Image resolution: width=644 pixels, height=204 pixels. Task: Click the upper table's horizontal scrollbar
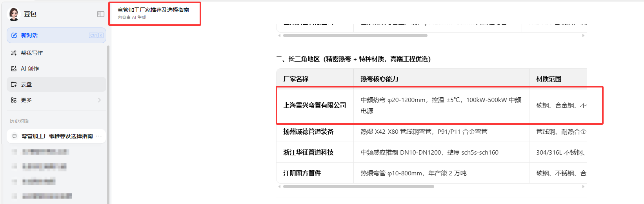click(x=355, y=36)
